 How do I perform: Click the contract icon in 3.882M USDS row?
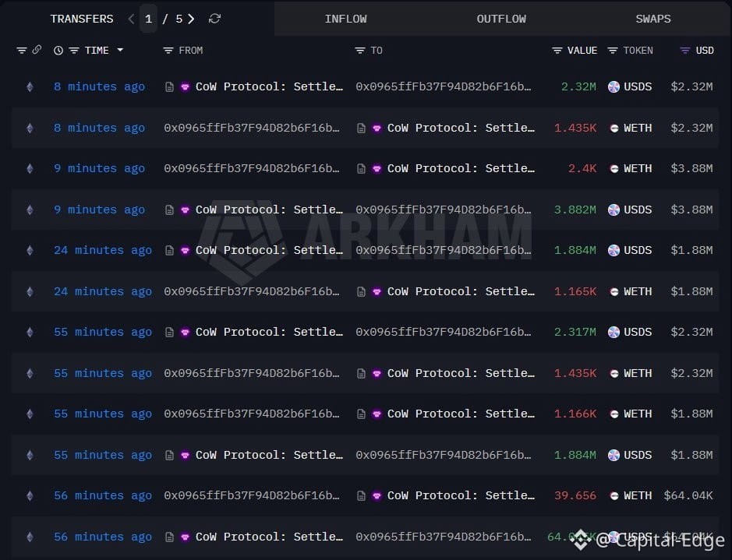[169, 210]
